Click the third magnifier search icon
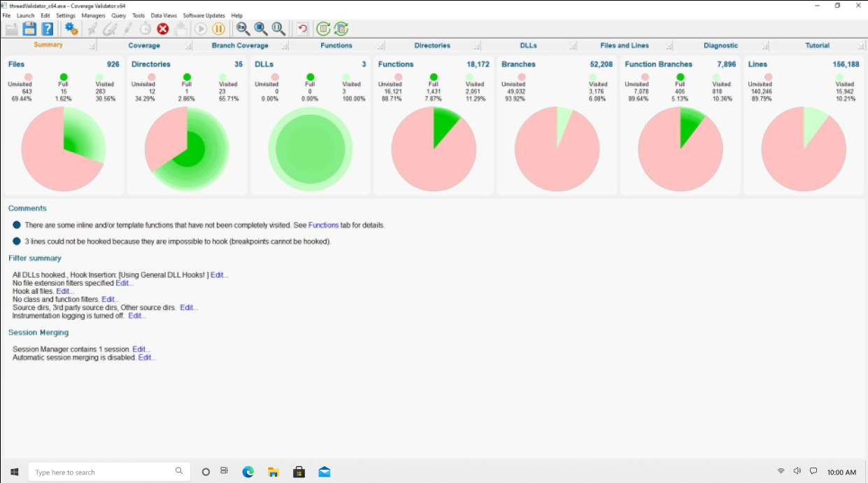Viewport: 868px width, 483px height. pyautogui.click(x=278, y=29)
